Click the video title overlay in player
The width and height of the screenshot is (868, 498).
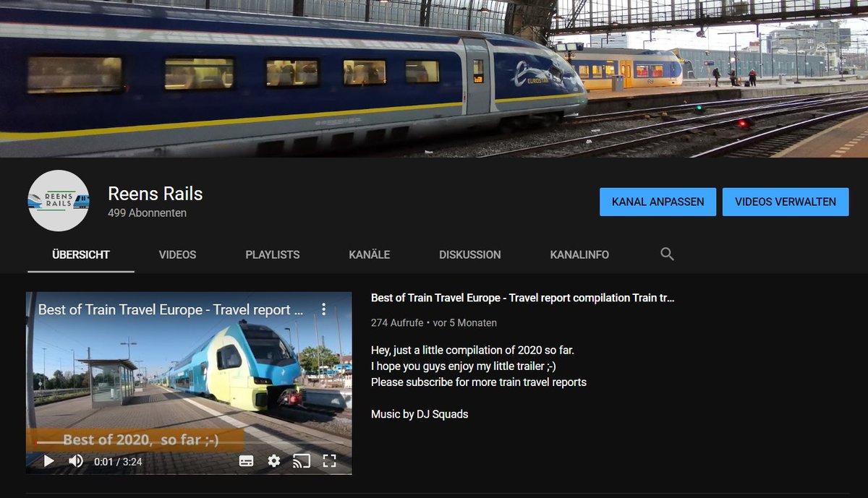[170, 310]
